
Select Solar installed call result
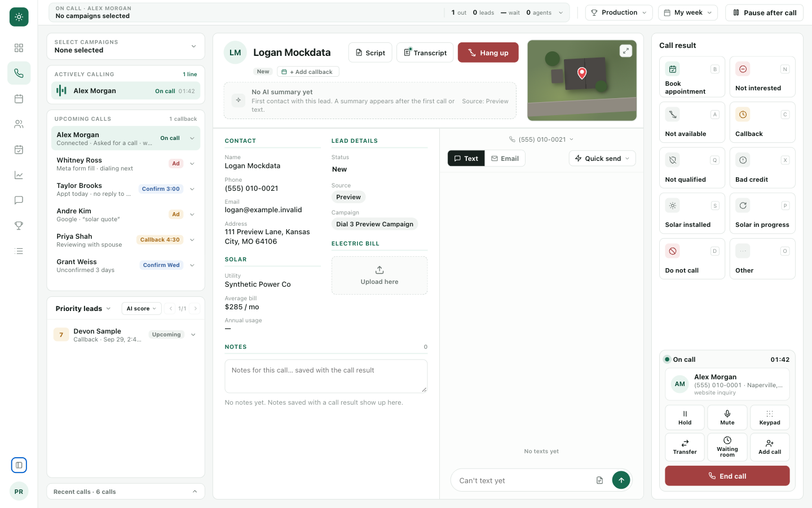point(692,213)
